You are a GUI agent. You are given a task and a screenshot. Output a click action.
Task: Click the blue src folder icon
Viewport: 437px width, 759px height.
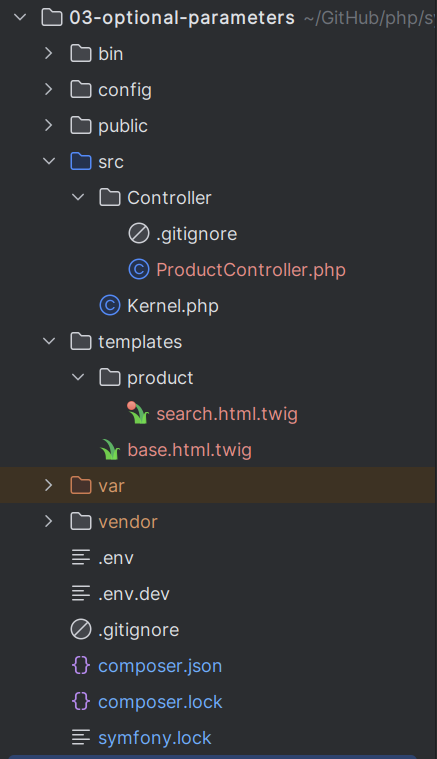point(81,162)
